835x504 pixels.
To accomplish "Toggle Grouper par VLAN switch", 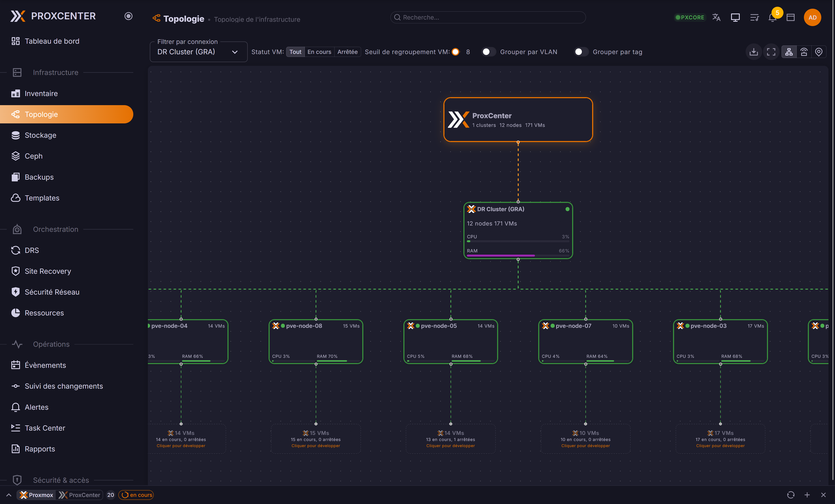I will point(488,52).
